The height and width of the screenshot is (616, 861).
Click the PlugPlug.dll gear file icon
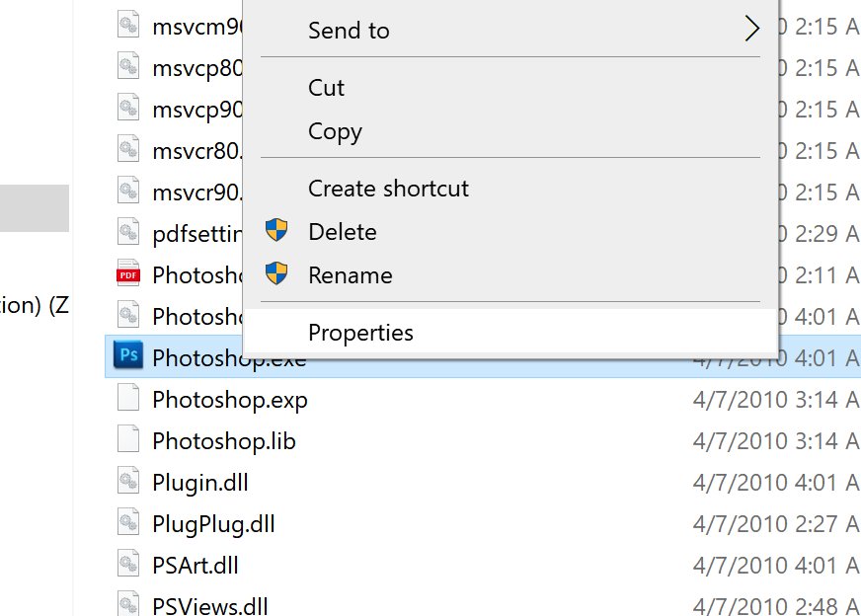128,523
